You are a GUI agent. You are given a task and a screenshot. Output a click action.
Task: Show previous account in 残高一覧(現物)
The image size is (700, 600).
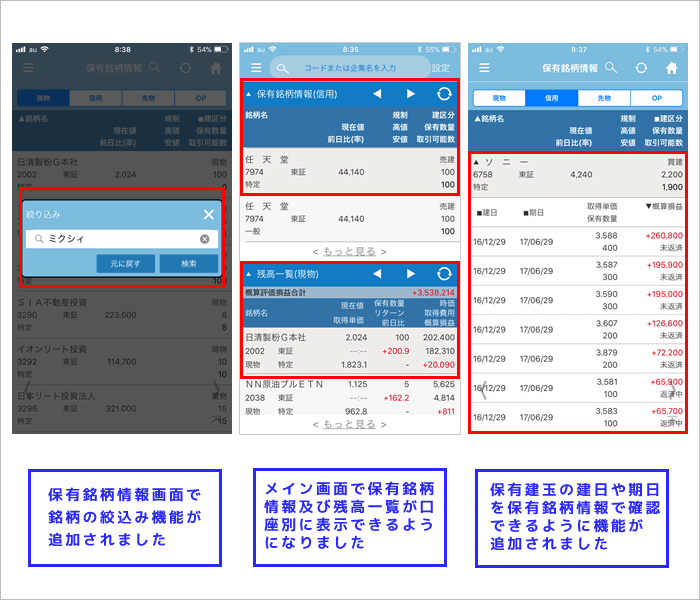[377, 274]
